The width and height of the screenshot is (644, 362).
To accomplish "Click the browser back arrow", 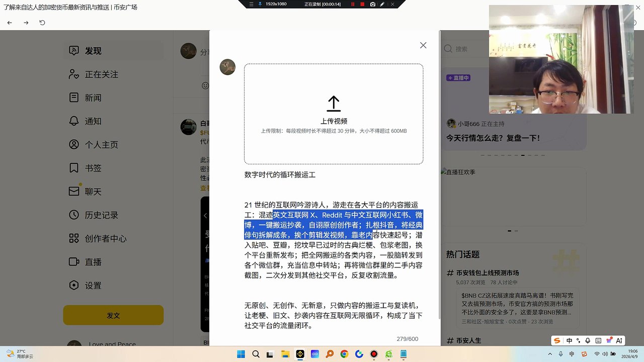I will click(x=10, y=23).
